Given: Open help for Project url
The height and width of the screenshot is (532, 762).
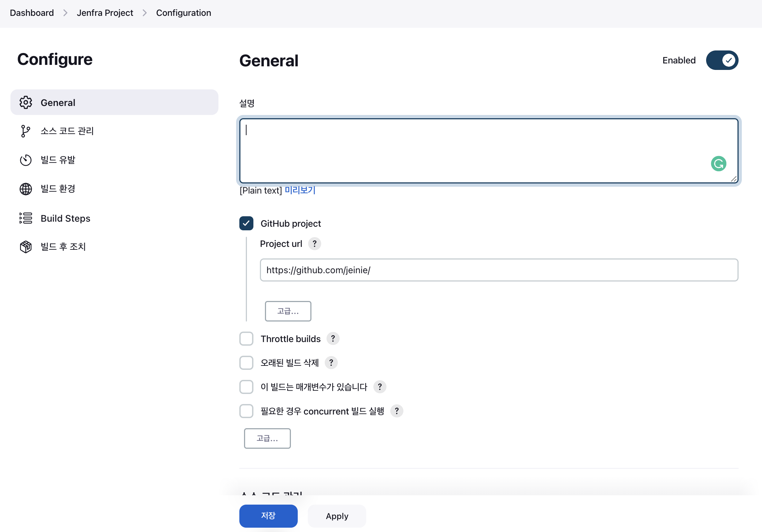Looking at the screenshot, I should pos(315,244).
